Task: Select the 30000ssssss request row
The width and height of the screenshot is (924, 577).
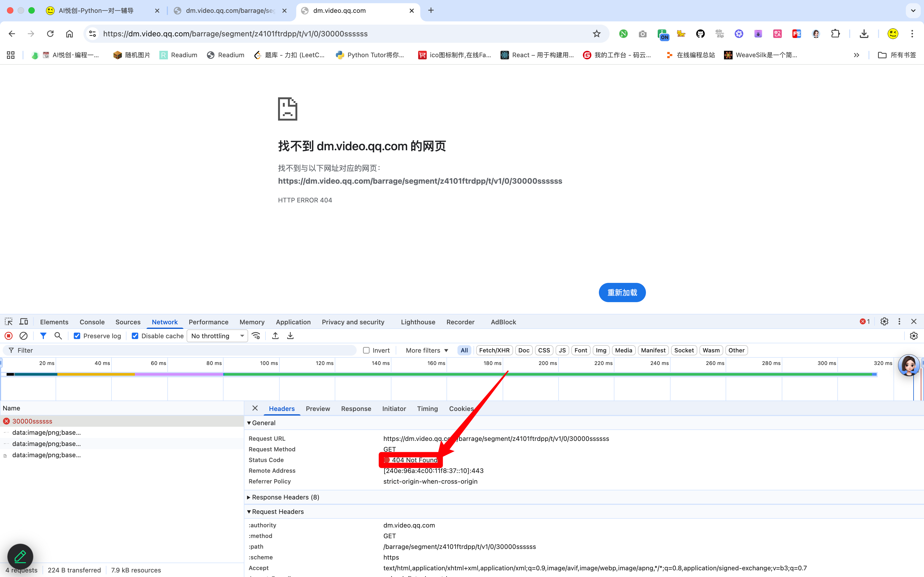Action: (122, 421)
